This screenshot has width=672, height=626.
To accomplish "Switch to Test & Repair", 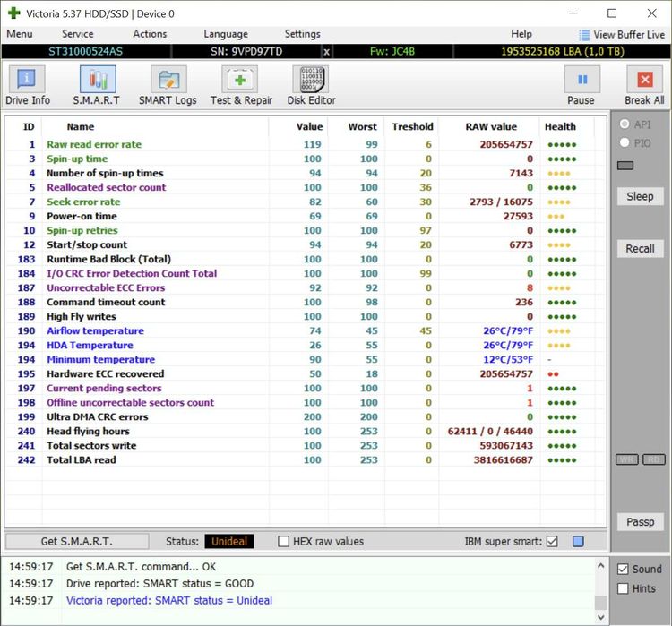I will [x=240, y=86].
